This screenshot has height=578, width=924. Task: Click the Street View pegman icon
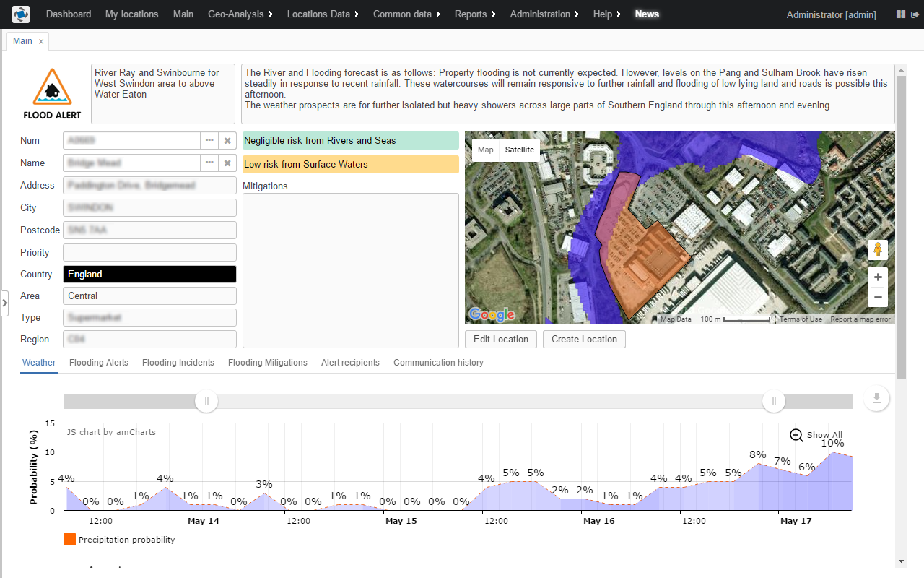[878, 250]
